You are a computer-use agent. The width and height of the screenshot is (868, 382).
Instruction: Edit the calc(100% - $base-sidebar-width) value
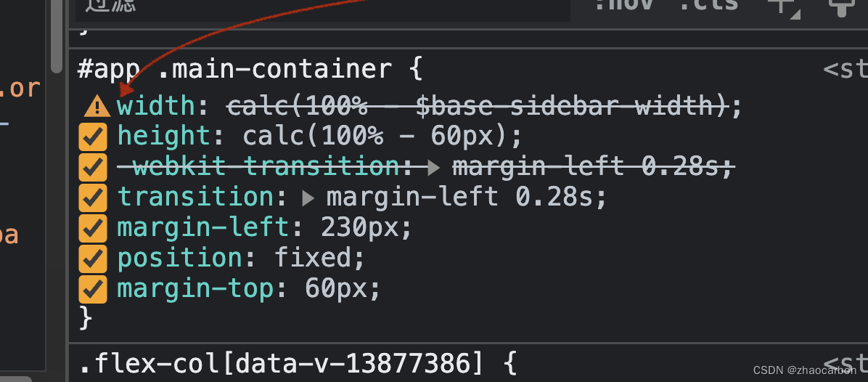tap(477, 106)
